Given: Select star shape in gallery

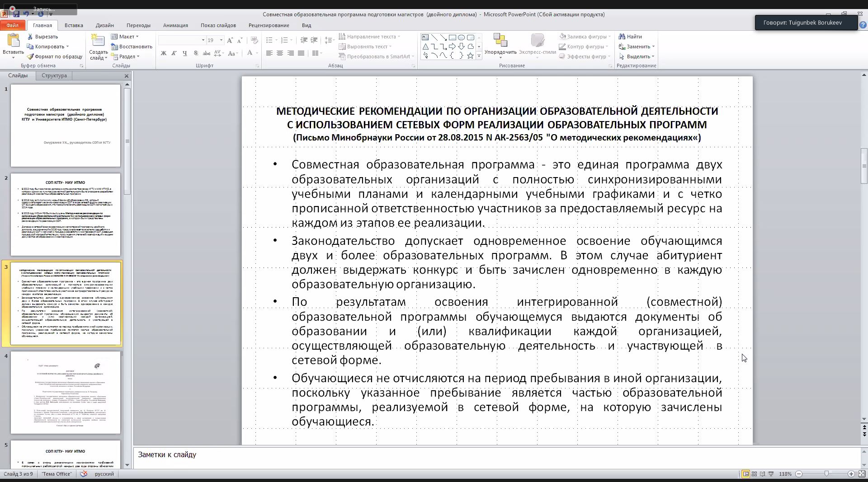Looking at the screenshot, I should click(x=470, y=56).
